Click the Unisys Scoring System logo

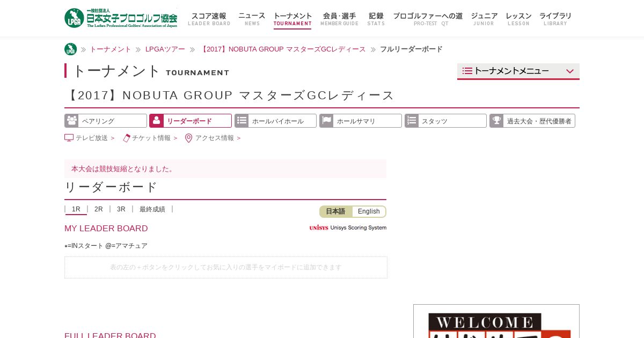click(348, 227)
